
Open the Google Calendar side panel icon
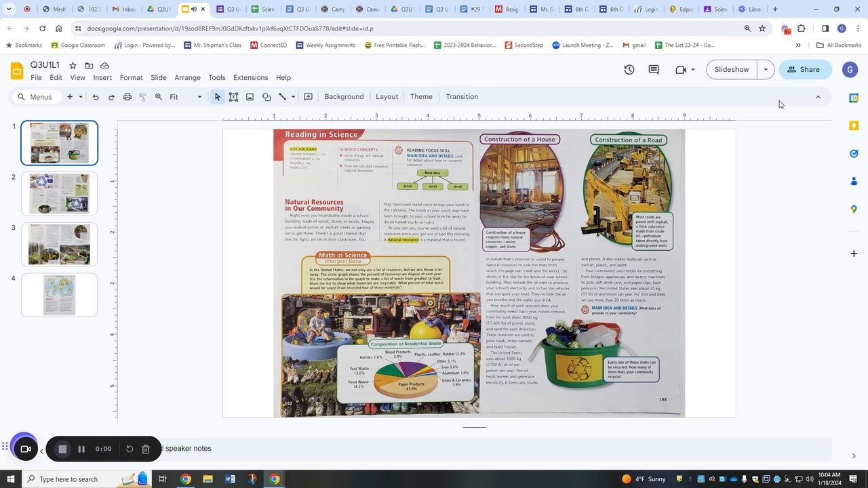pyautogui.click(x=854, y=98)
